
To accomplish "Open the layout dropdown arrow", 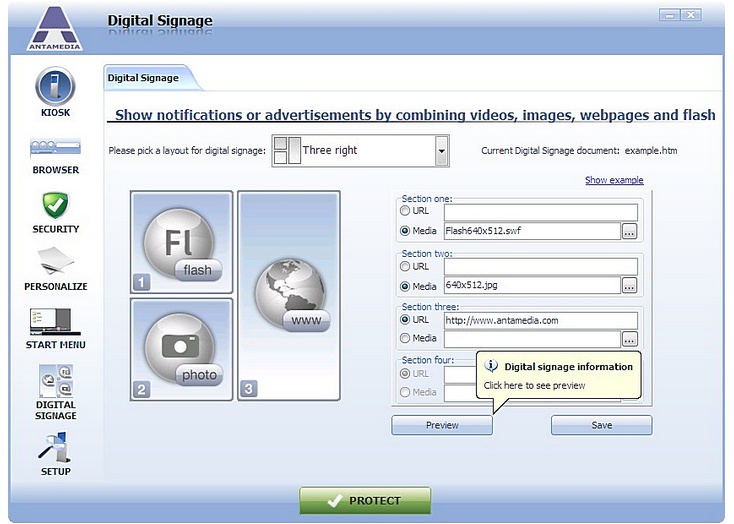I will point(441,151).
